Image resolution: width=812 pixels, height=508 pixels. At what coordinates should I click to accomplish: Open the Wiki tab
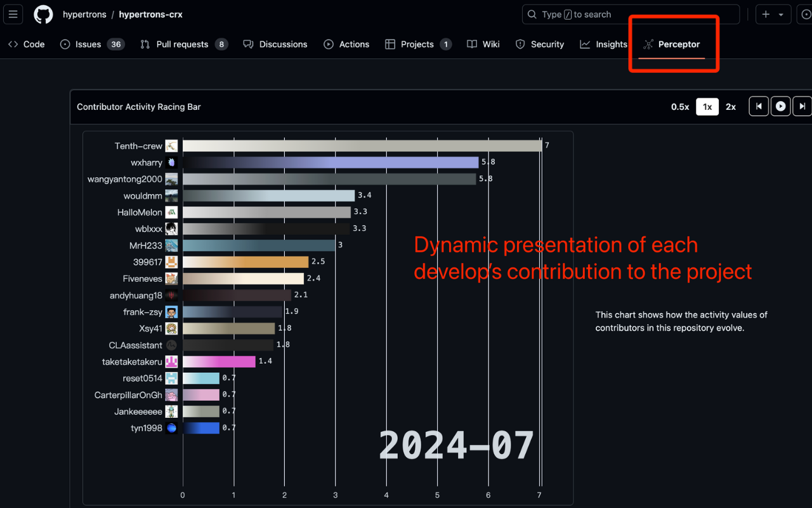pyautogui.click(x=483, y=44)
